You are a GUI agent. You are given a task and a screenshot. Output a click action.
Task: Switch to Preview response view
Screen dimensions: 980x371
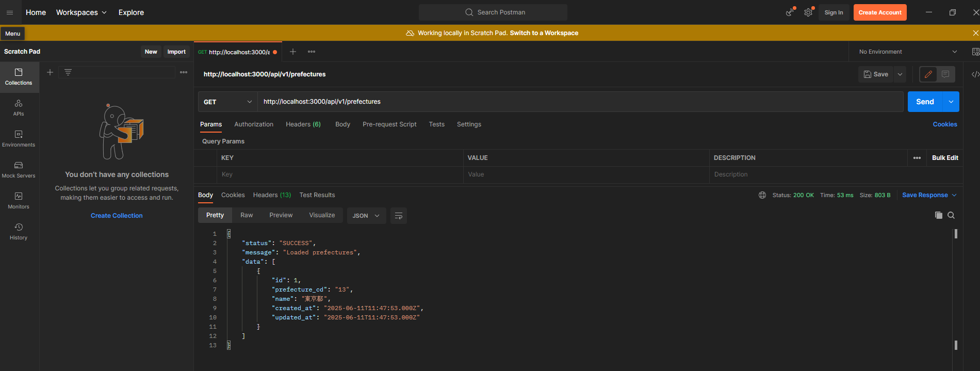[281, 215]
